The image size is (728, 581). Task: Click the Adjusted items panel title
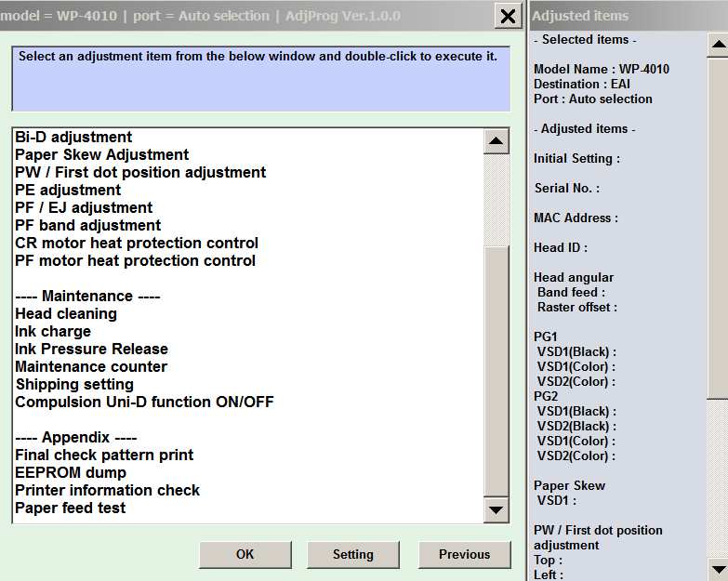click(x=580, y=16)
